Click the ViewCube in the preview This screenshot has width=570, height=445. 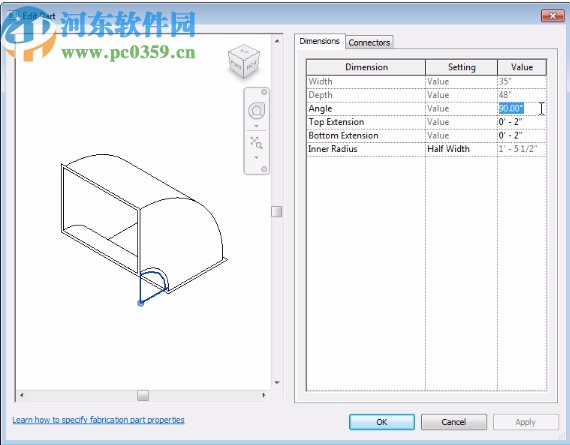[244, 61]
